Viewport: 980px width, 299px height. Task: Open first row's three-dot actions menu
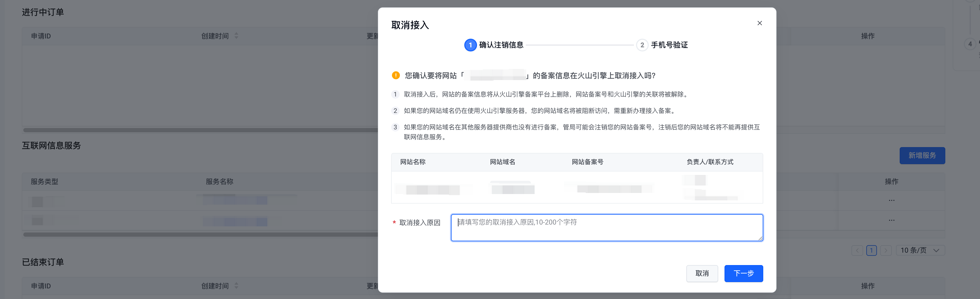tap(891, 200)
